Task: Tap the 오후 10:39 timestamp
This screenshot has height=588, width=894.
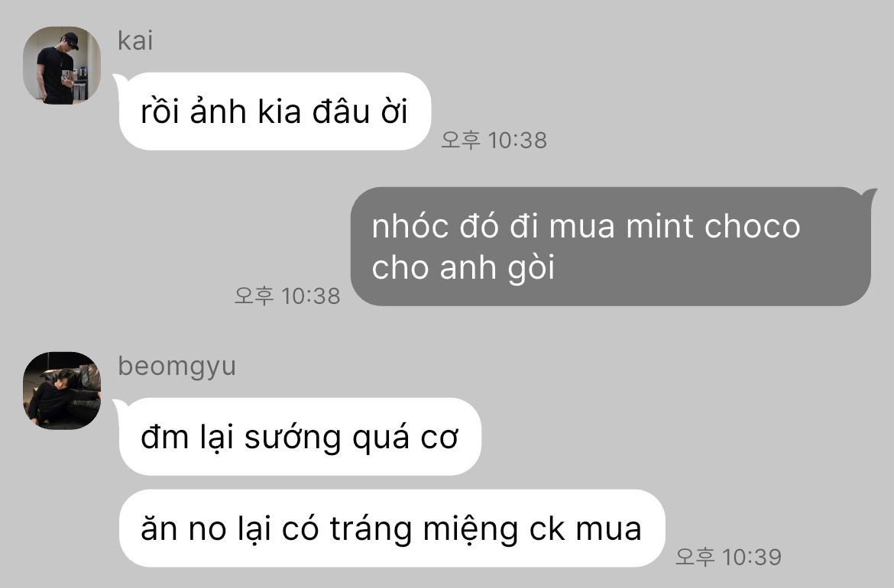Action: (x=728, y=557)
